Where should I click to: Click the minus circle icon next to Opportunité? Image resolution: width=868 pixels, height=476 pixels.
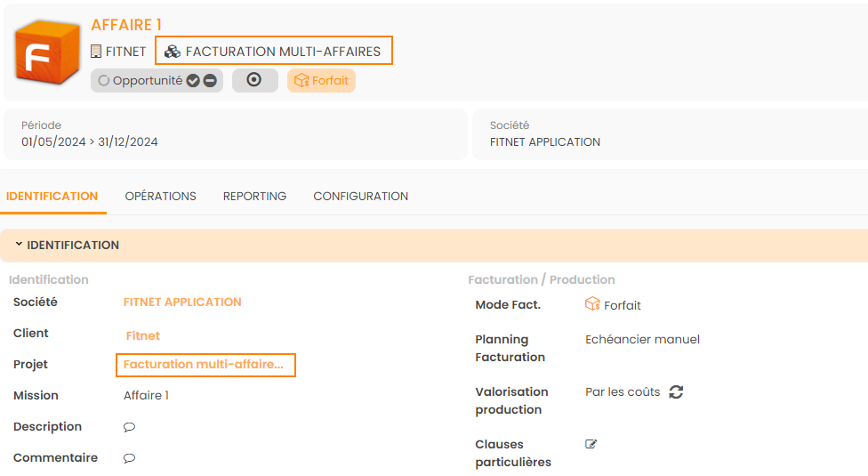point(210,81)
